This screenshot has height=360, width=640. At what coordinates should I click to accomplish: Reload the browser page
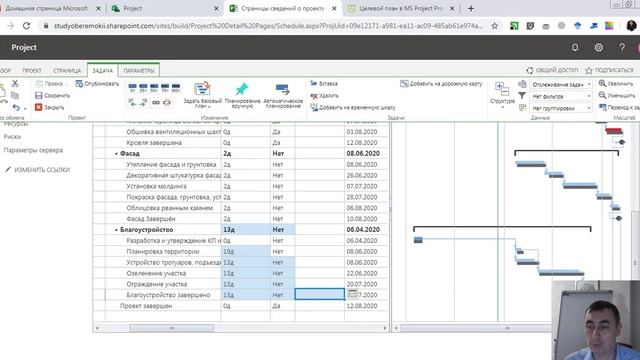pos(27,26)
